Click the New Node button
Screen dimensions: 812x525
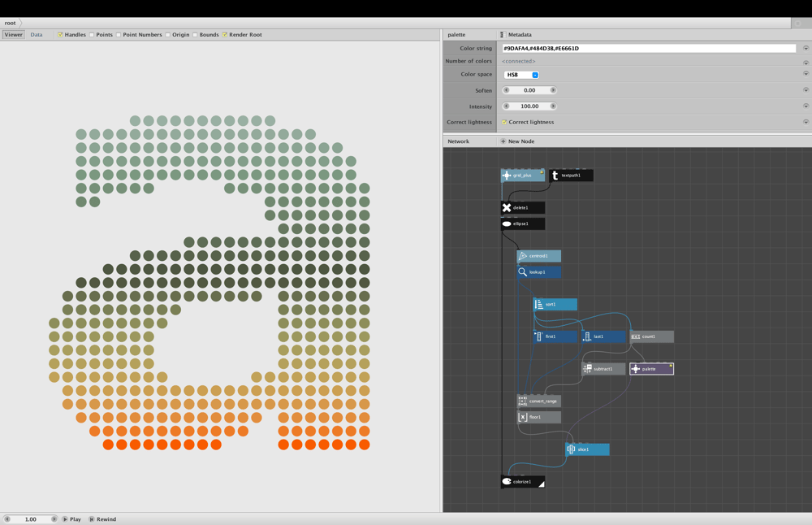[517, 141]
